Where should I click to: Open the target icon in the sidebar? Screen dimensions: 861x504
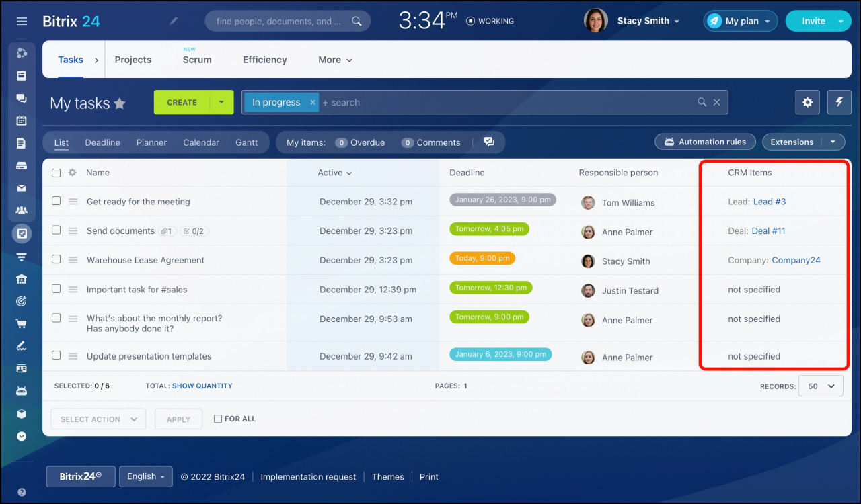tap(22, 302)
